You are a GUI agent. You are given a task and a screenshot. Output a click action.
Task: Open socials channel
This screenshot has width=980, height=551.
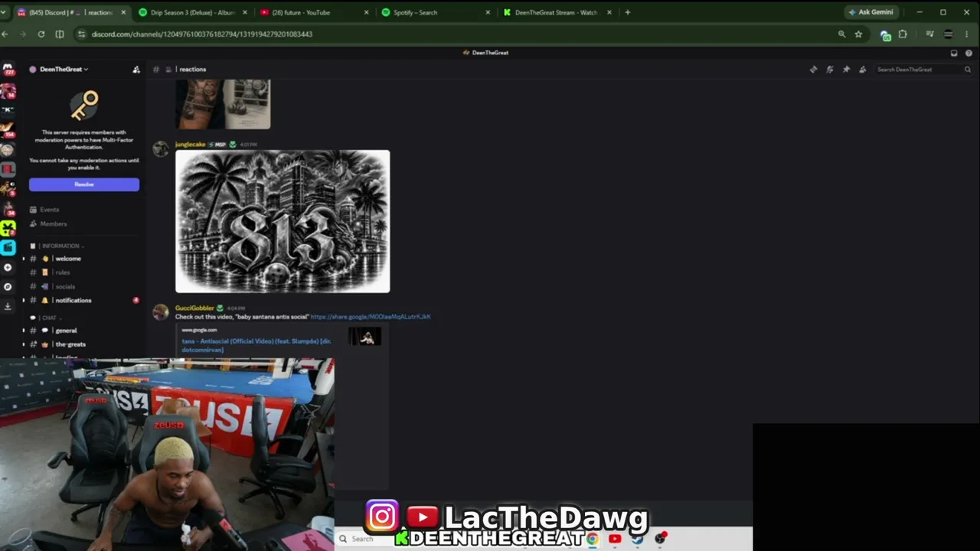click(x=84, y=287)
